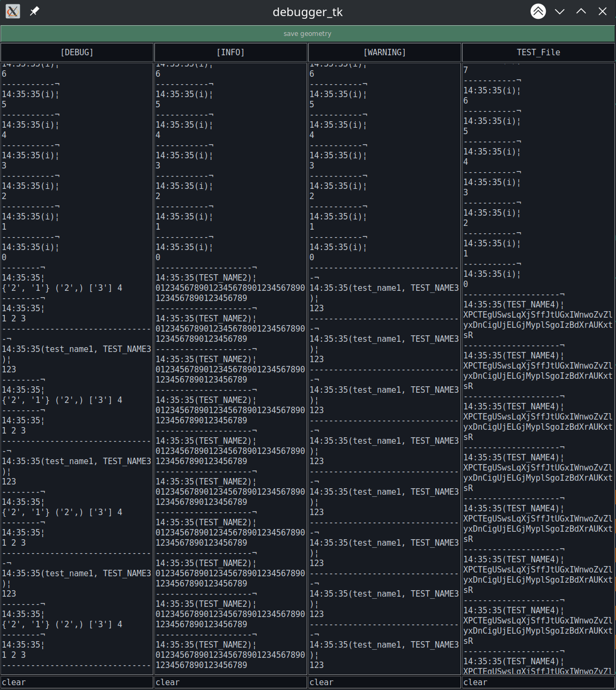Screen dimensions: 616x690
Task: Clear the TEST_File log column
Action: (538, 682)
